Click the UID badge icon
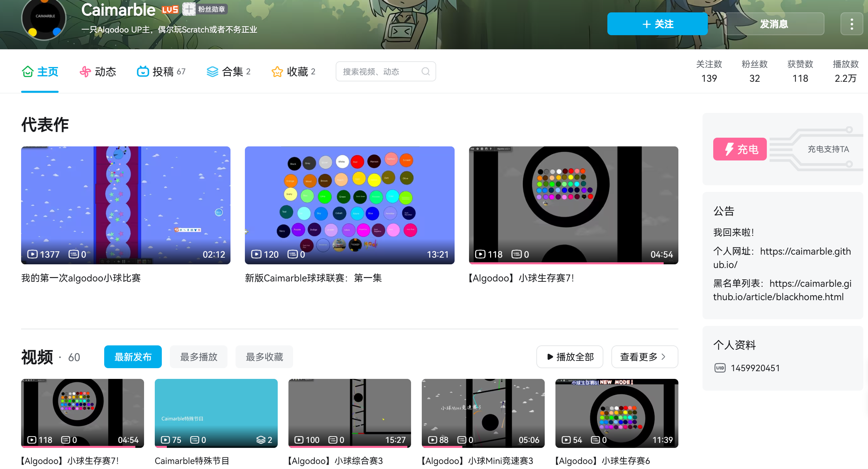The height and width of the screenshot is (469, 868). (x=720, y=368)
